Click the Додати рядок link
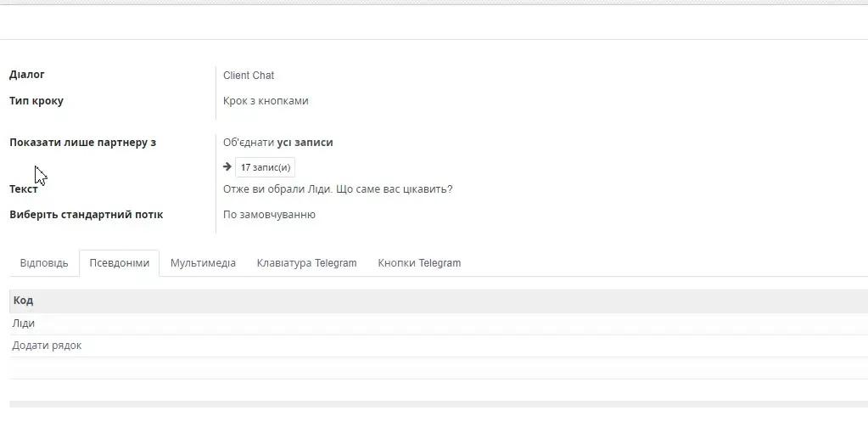This screenshot has width=868, height=433. click(47, 346)
